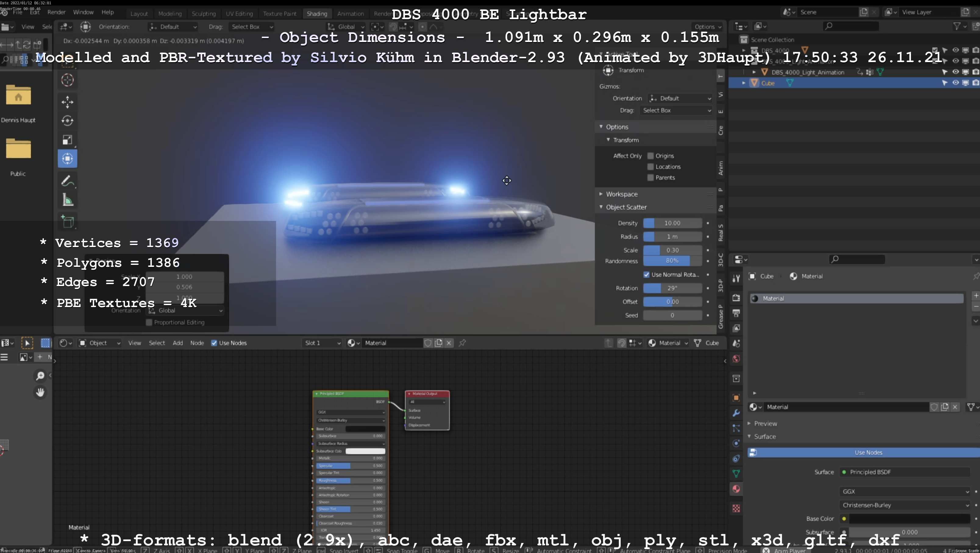Hide the Cube object via eye icon
The width and height of the screenshot is (980, 553).
955,83
